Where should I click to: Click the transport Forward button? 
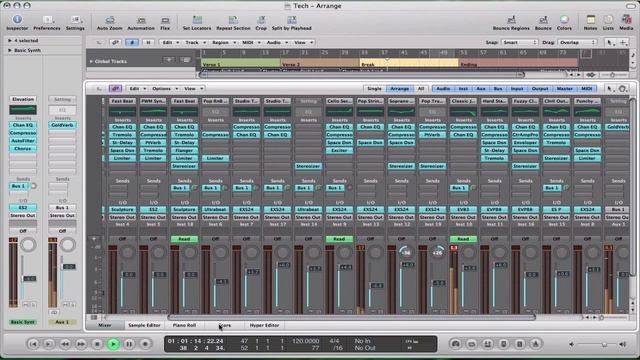coord(81,344)
